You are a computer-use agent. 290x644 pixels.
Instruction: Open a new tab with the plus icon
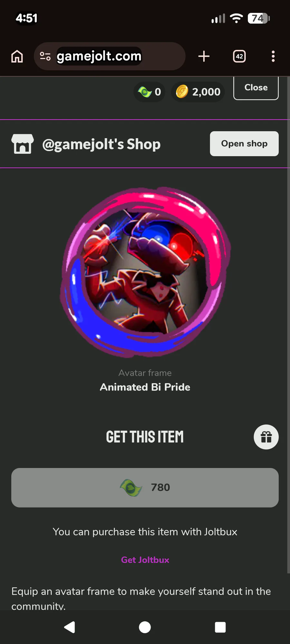(x=204, y=56)
